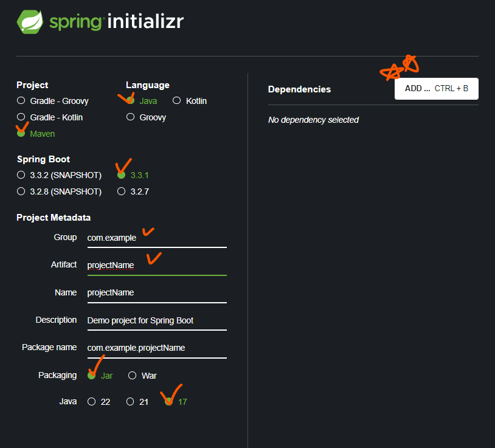Screen dimensions: 495x448
Task: Open Add Dependencies with the ADD button
Action: (x=436, y=89)
